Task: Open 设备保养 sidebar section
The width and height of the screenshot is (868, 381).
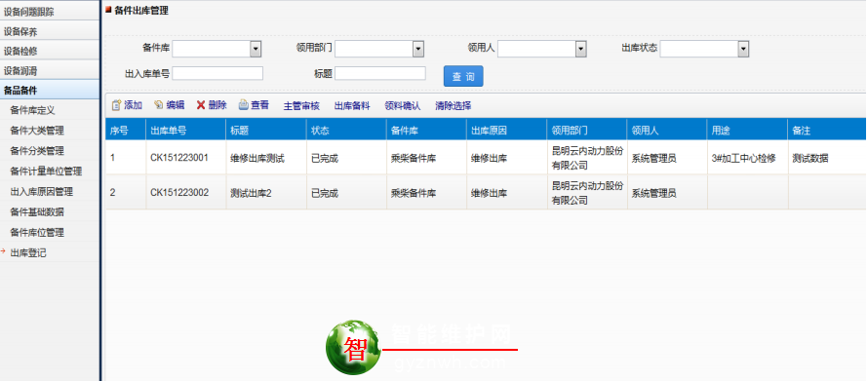Action: [50, 31]
